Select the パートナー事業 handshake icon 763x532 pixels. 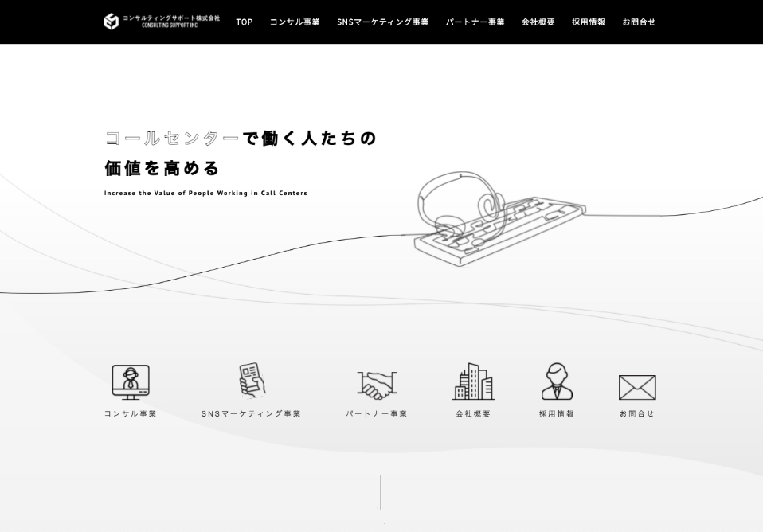click(x=377, y=385)
